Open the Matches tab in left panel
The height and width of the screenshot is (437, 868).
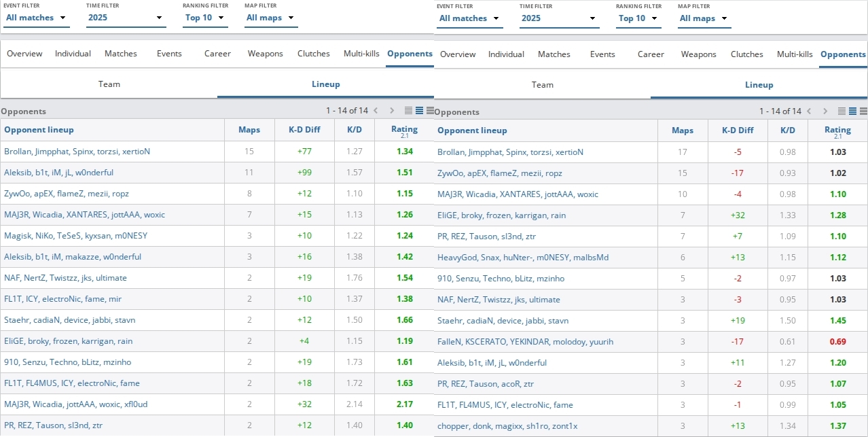click(121, 54)
